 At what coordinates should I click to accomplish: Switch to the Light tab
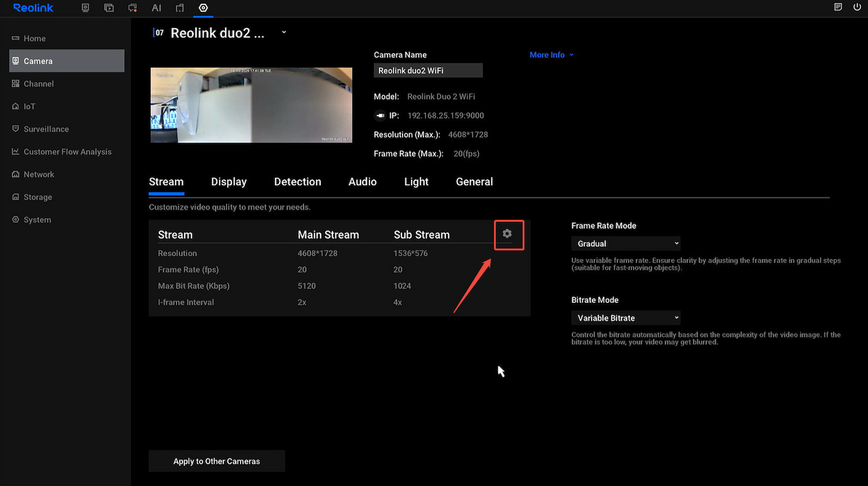(x=417, y=182)
